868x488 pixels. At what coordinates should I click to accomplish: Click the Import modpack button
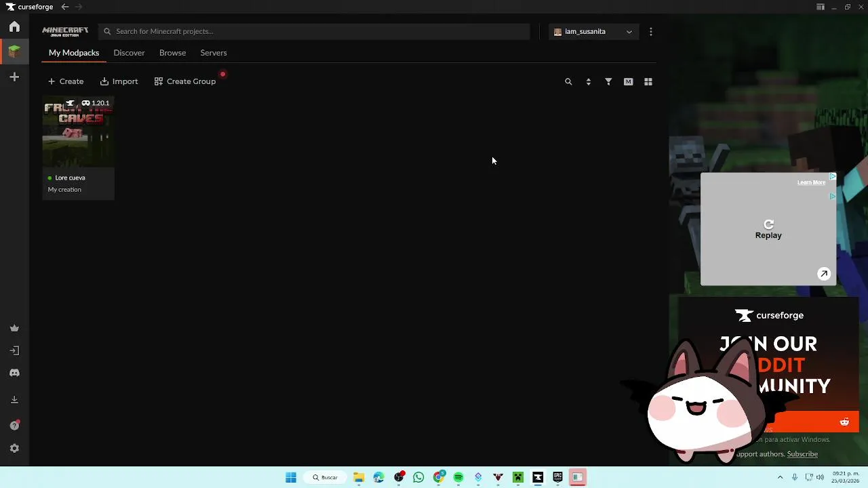[119, 81]
